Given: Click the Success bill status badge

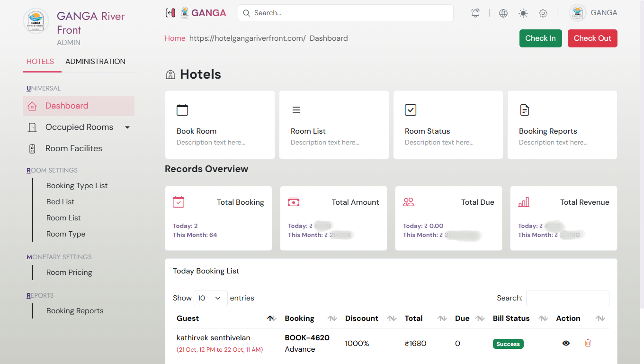Looking at the screenshot, I should tap(508, 344).
